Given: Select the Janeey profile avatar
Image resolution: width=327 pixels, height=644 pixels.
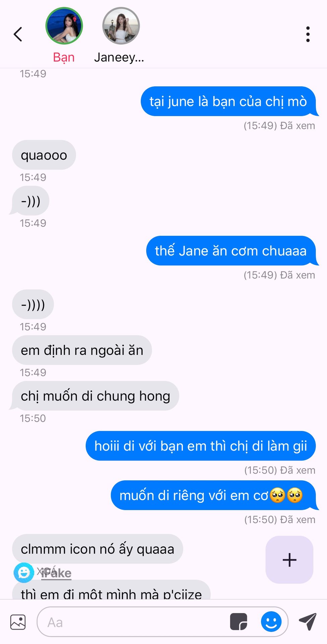Looking at the screenshot, I should pos(121,26).
